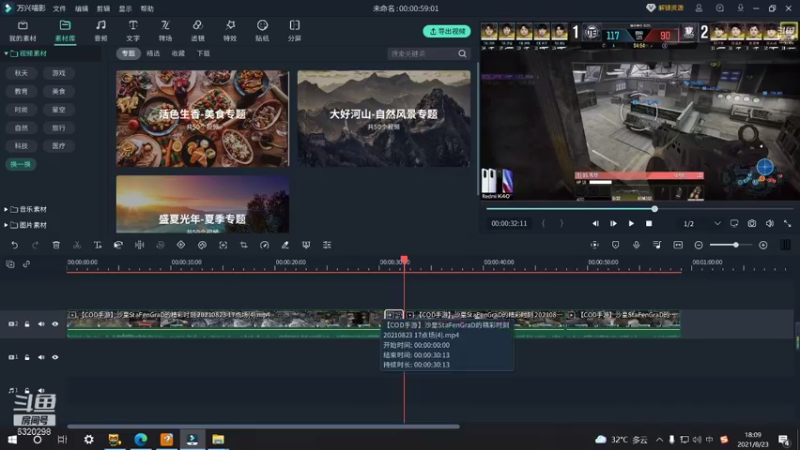Screen dimensions: 800x450
Task: Mute video track 1 speaker
Action: [41, 357]
